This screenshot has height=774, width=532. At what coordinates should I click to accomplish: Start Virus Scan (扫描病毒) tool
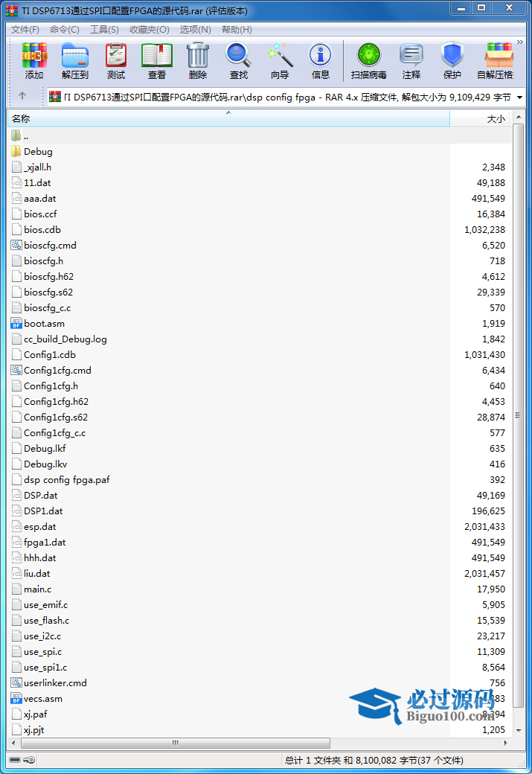tap(368, 60)
